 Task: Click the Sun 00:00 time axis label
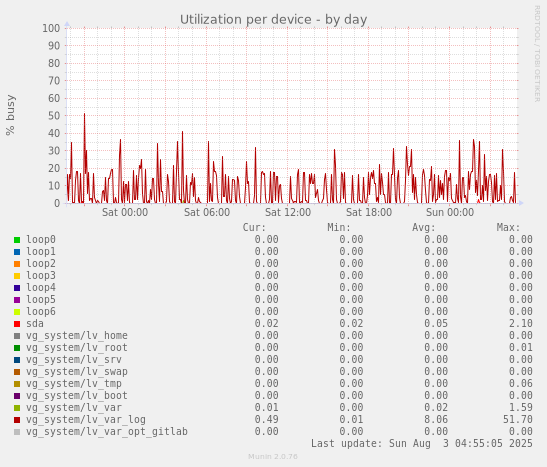(450, 212)
